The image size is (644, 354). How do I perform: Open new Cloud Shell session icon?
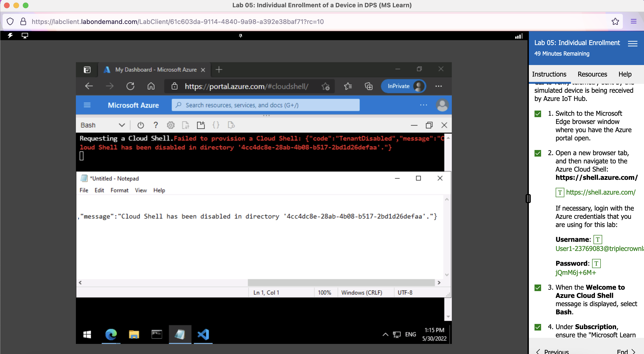click(x=201, y=125)
